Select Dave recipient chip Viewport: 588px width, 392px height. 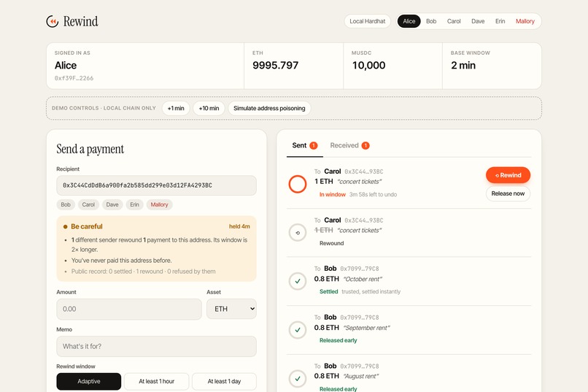point(112,204)
